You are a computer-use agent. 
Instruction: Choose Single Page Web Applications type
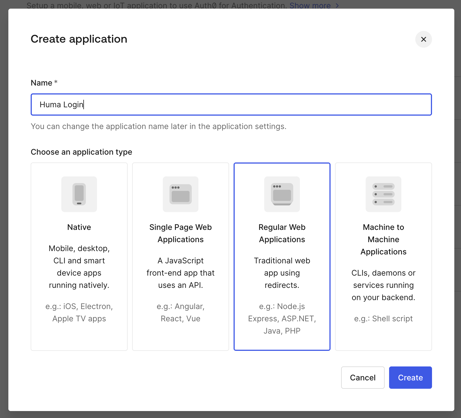[x=180, y=256]
